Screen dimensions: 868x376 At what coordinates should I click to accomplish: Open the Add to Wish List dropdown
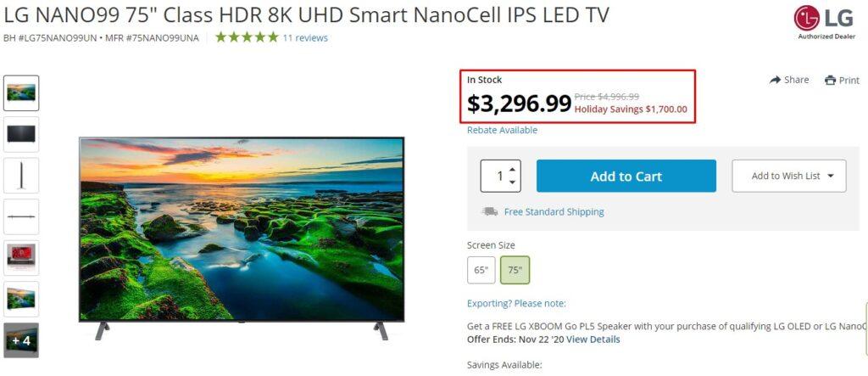(x=789, y=176)
